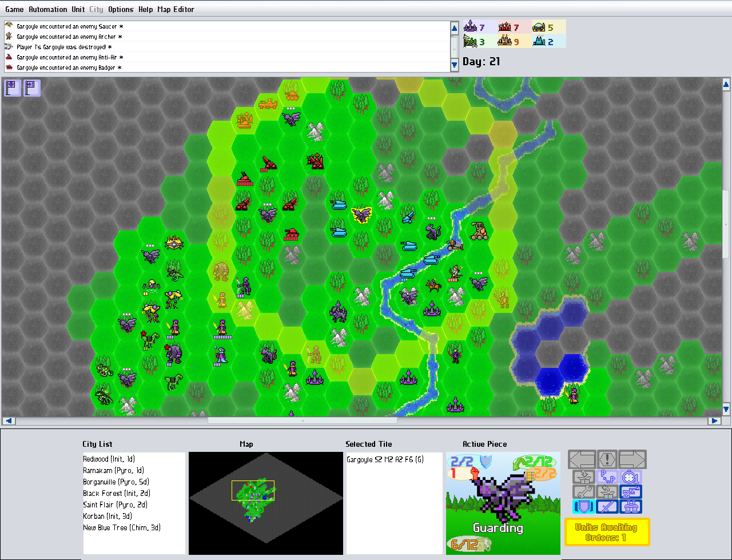This screenshot has width=732, height=560.
Task: Click 'Gargoyle encountered an enemy Anti-Air' message
Action: tap(228, 57)
